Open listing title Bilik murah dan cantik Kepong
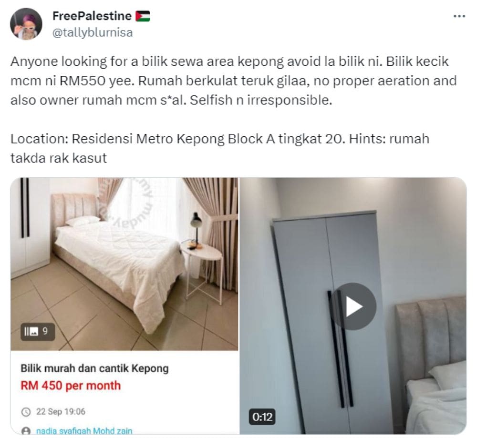The width and height of the screenshot is (477, 448). point(94,368)
